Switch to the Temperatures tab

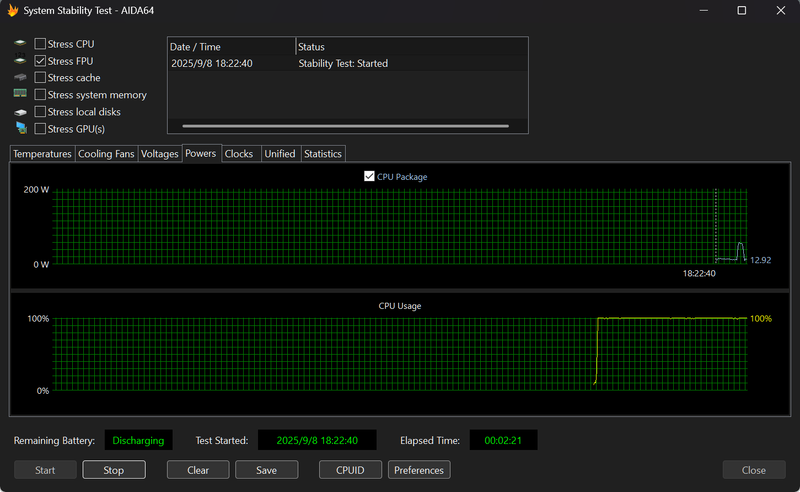pos(42,154)
